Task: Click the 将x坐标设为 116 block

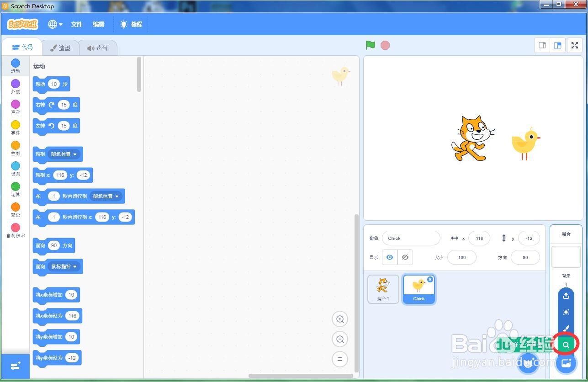Action: pyautogui.click(x=58, y=316)
